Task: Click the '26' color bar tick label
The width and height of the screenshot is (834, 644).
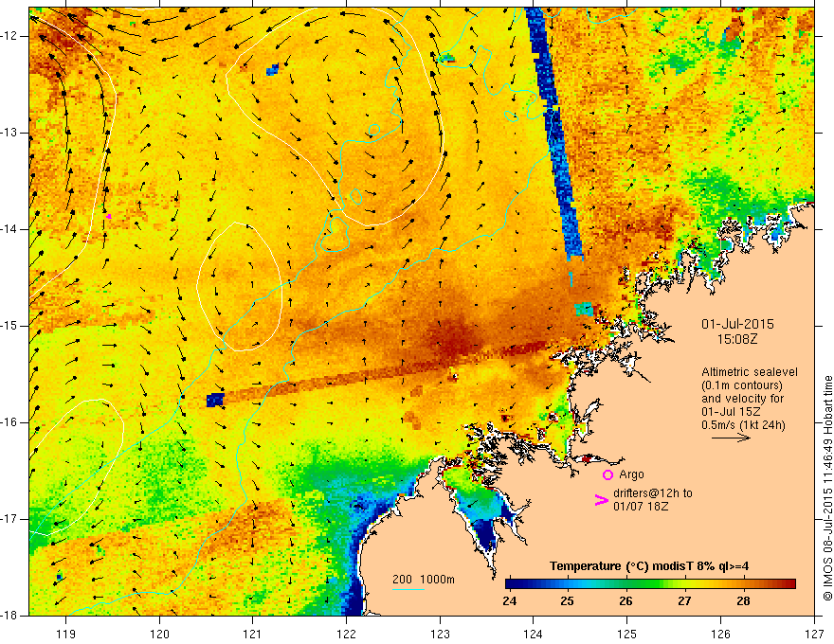Action: pos(625,601)
